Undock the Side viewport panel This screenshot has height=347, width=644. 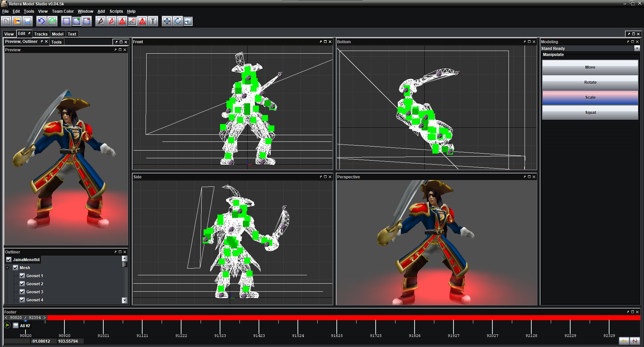(x=321, y=177)
